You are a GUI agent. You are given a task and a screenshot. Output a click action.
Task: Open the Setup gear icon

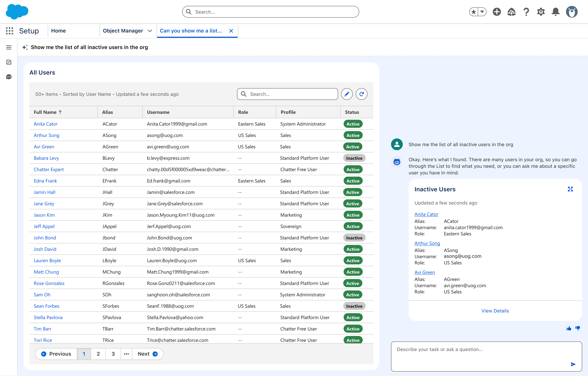coord(541,12)
